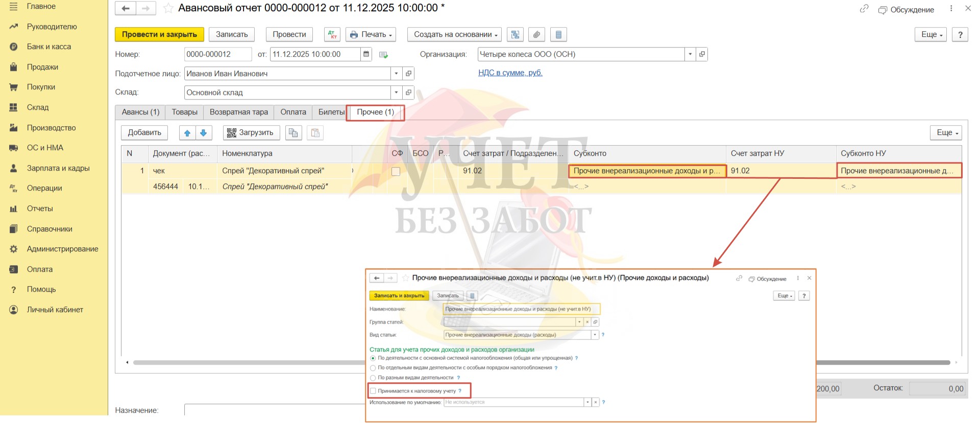Open Банк и касса in the sidebar
Screen dimensions: 980x423
(49, 46)
